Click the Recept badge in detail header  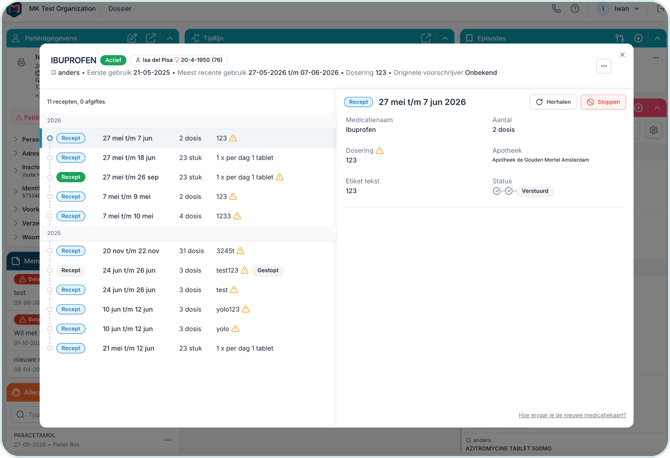[358, 102]
